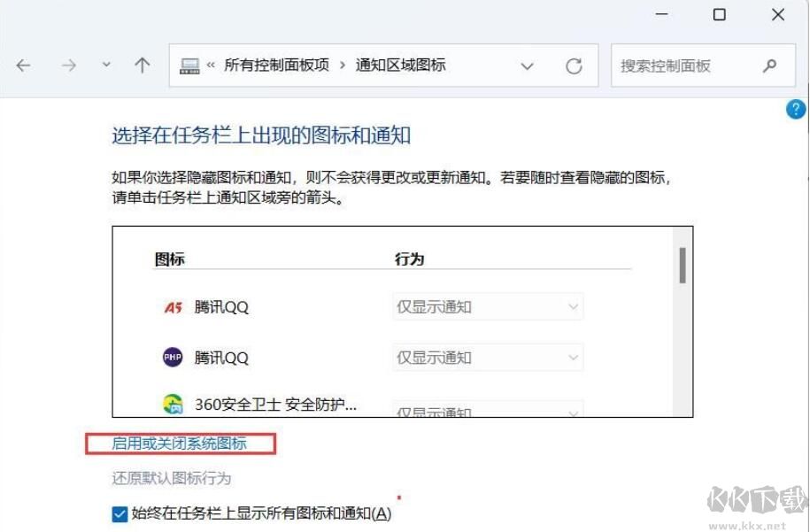Expand the address bar history dropdown
The width and height of the screenshot is (810, 532).
point(527,65)
